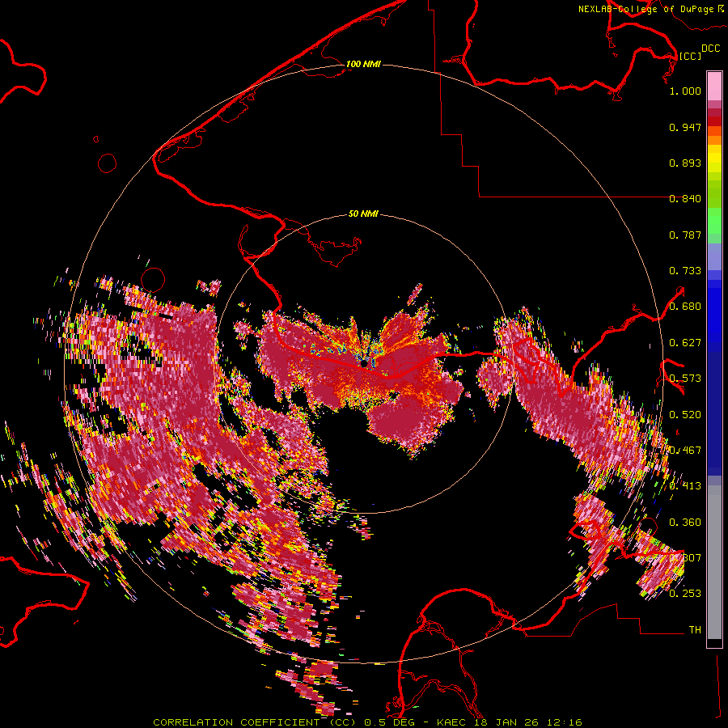This screenshot has height=728, width=728.
Task: Click the 0.733 legend value
Action: [685, 271]
